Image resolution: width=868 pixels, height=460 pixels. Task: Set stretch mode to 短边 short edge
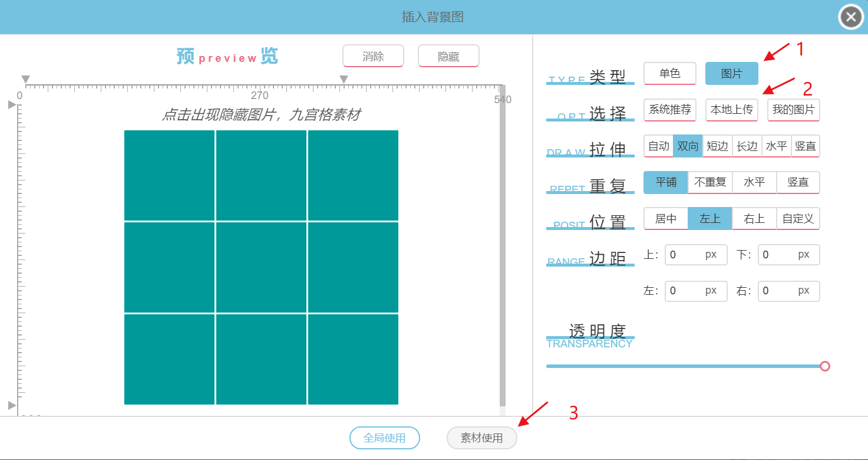[x=717, y=146]
